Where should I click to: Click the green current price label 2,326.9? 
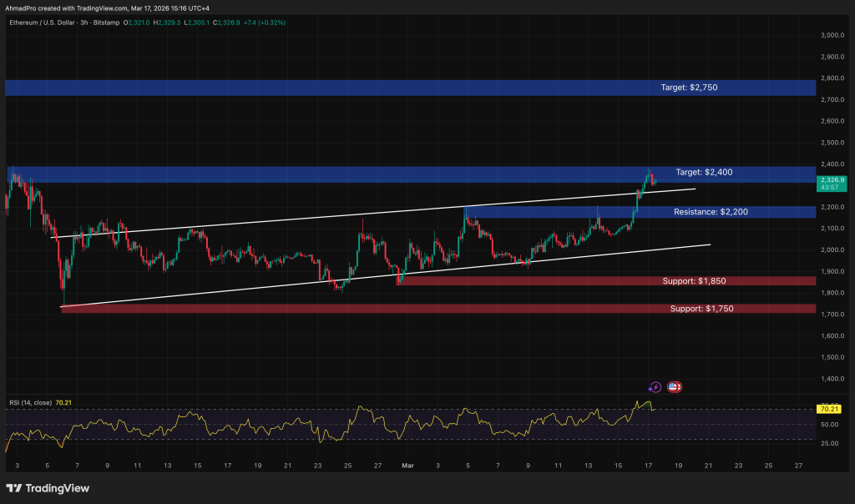click(831, 178)
